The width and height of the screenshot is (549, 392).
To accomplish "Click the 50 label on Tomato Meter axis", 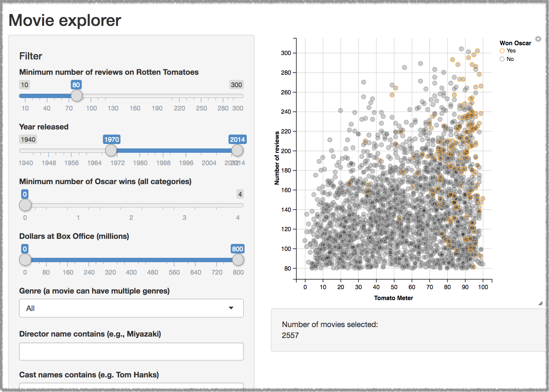I will 394,287.
